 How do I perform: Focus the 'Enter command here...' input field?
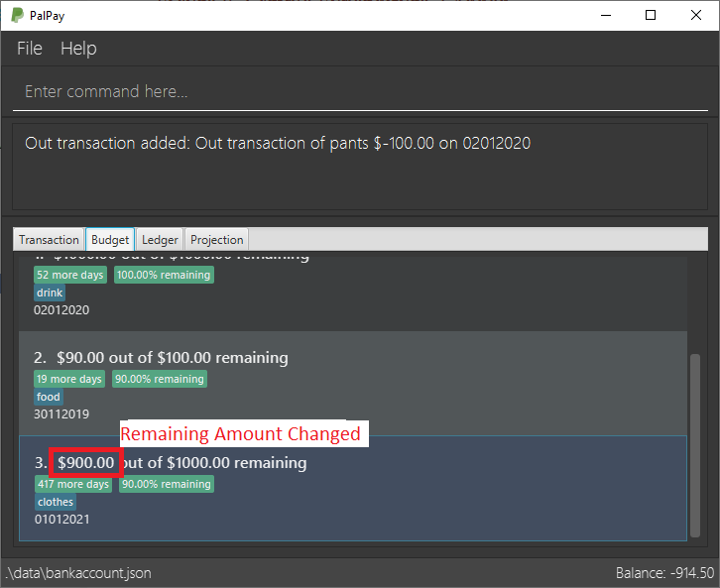(x=360, y=92)
